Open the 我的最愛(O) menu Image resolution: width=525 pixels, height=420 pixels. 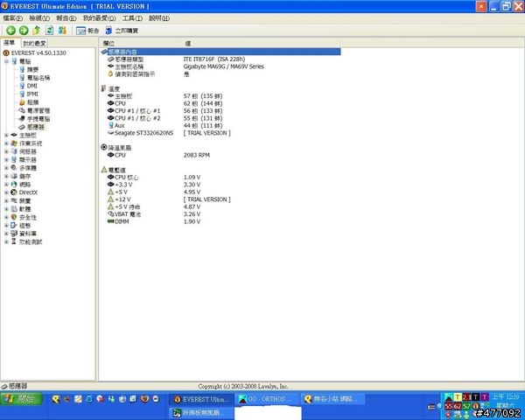point(99,18)
